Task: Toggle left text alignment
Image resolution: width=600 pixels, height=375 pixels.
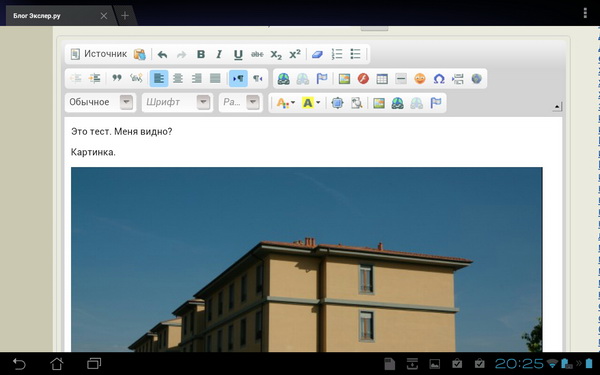Action: pos(158,78)
